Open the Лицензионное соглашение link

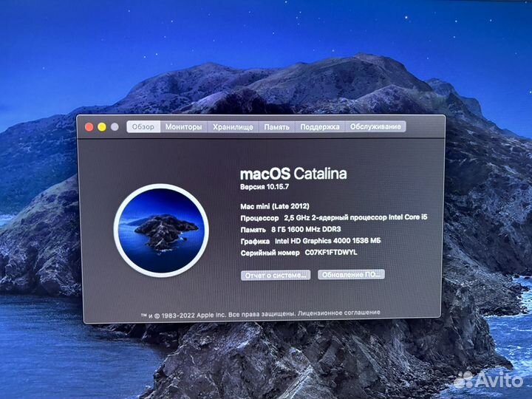coord(339,313)
